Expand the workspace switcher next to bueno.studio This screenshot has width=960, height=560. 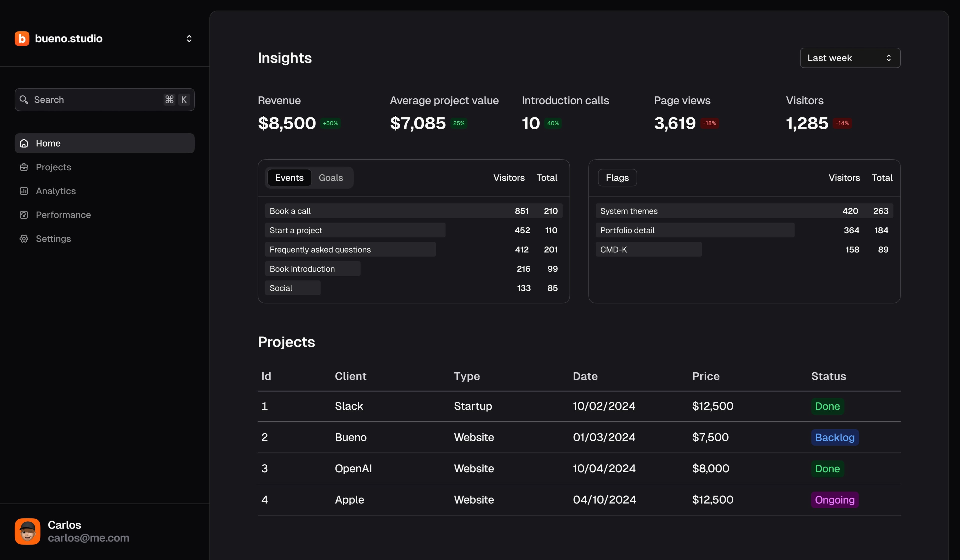coord(189,38)
